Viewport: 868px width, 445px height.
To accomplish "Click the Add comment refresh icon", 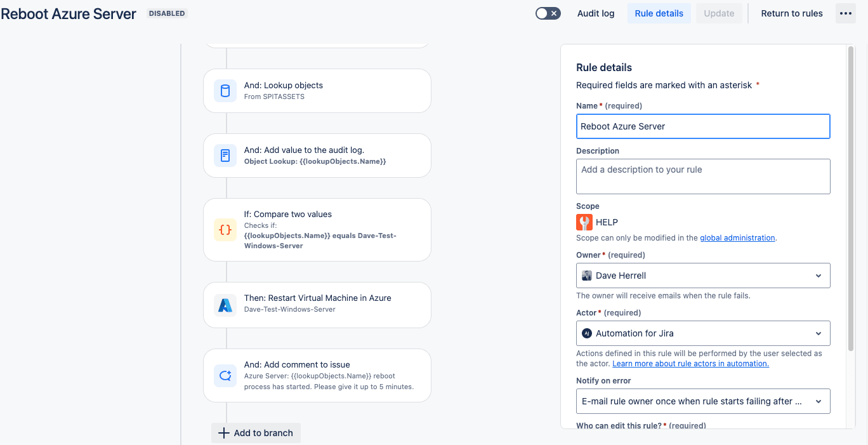I will point(225,375).
